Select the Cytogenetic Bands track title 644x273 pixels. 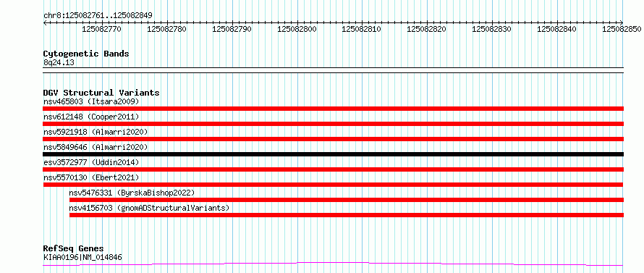[x=86, y=54]
